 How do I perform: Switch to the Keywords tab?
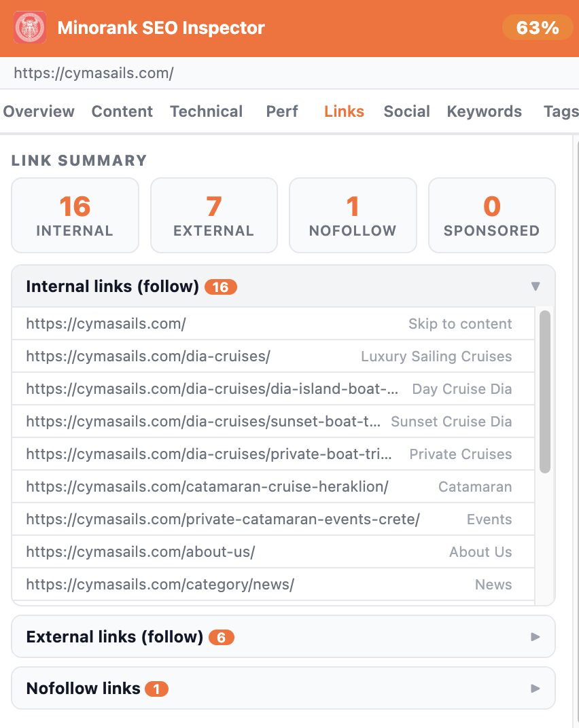pyautogui.click(x=485, y=111)
